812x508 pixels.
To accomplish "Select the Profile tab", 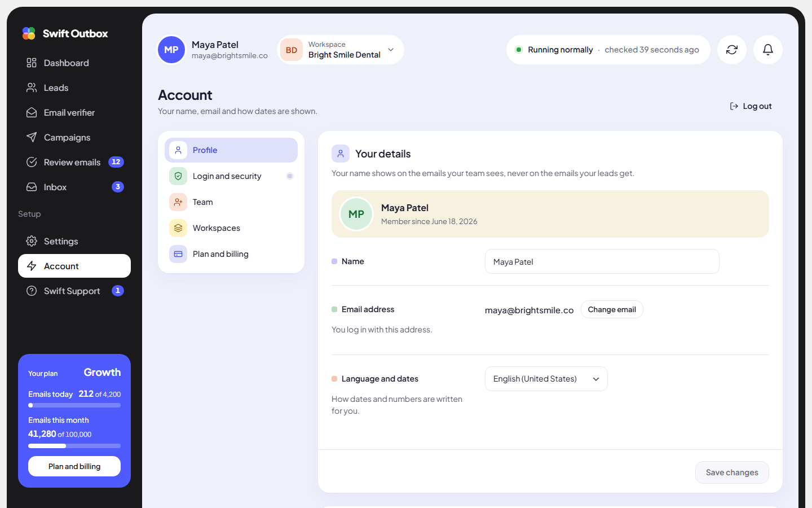I will (x=231, y=150).
